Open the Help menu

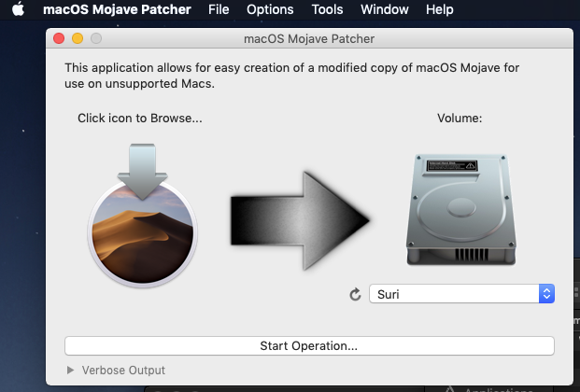[x=440, y=9]
